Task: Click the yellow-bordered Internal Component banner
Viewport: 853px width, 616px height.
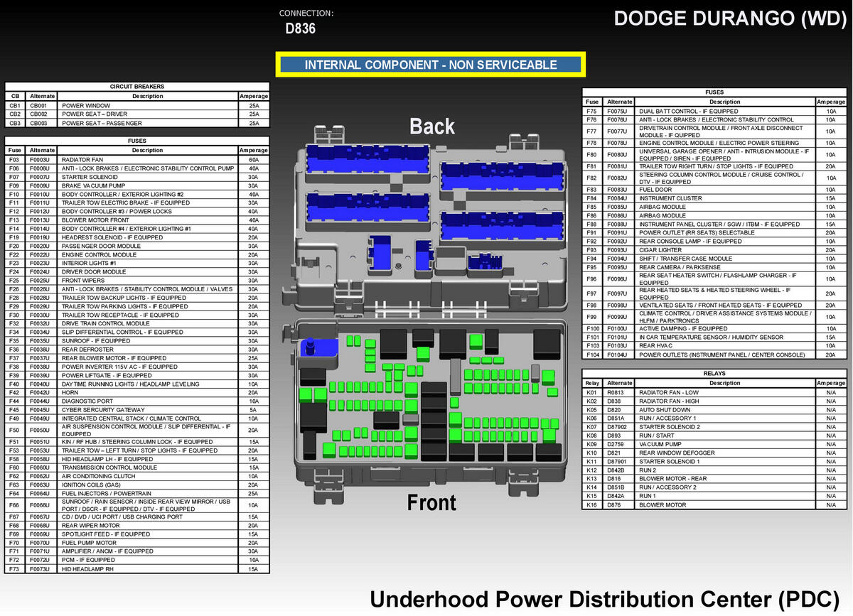Action: point(430,65)
